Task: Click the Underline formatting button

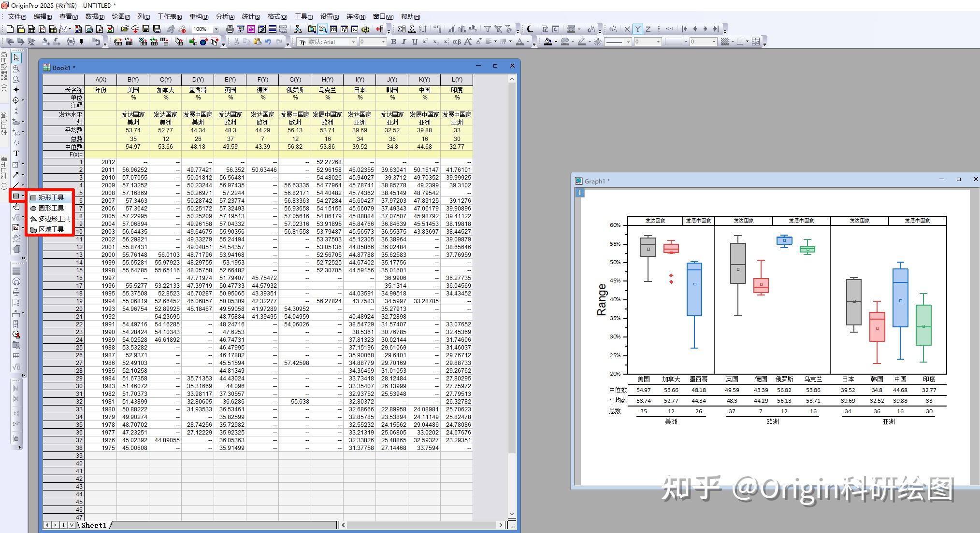Action: click(x=415, y=42)
